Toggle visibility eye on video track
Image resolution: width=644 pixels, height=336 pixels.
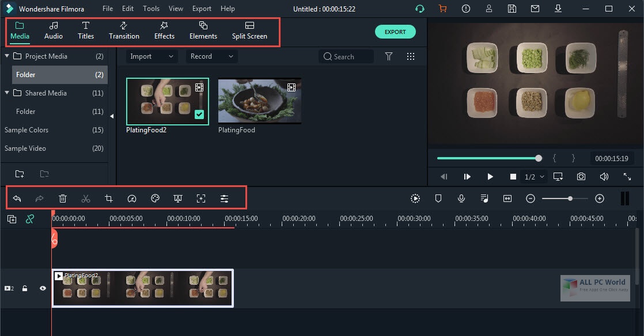43,288
